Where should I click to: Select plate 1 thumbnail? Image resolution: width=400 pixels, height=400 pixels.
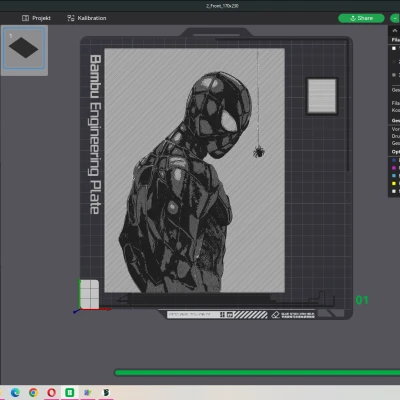(24, 48)
